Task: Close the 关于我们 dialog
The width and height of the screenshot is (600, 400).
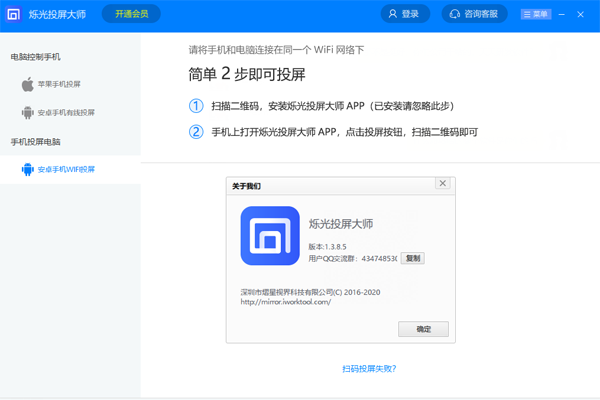Action: pyautogui.click(x=443, y=183)
